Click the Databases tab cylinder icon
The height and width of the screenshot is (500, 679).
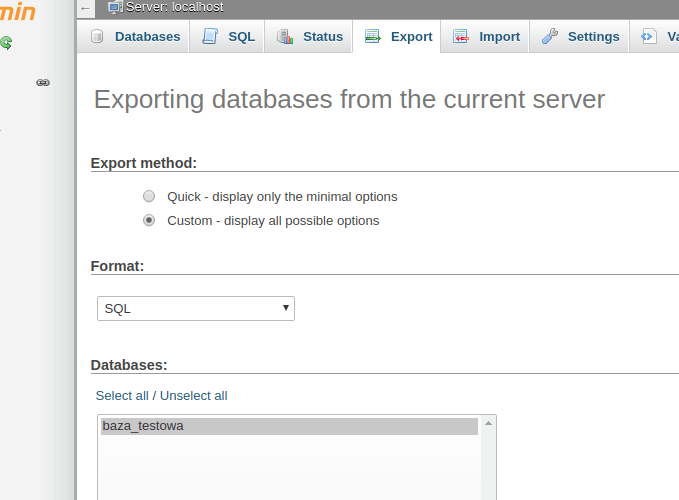pyautogui.click(x=97, y=37)
